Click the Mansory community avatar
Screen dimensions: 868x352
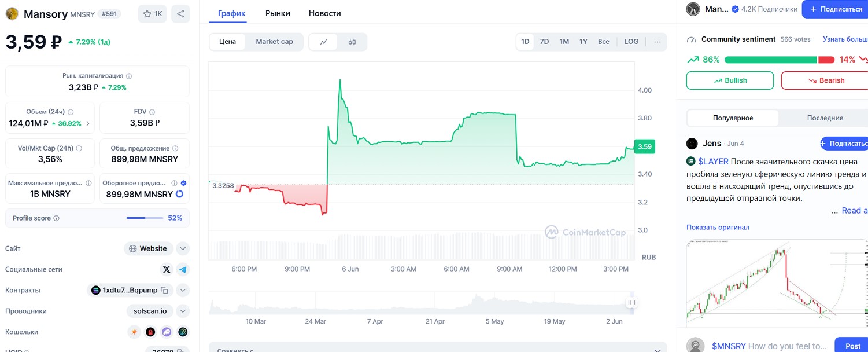click(693, 9)
